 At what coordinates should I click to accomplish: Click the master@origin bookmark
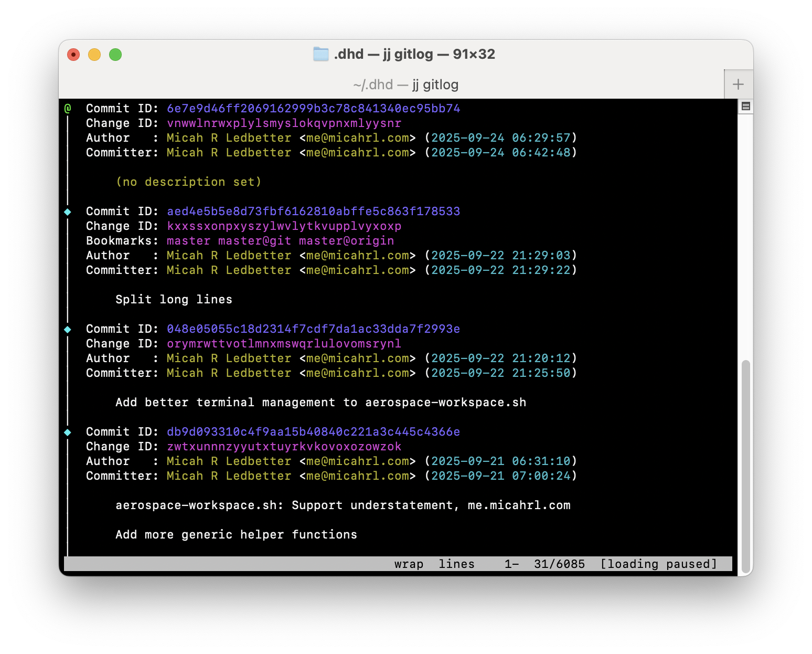pos(346,241)
